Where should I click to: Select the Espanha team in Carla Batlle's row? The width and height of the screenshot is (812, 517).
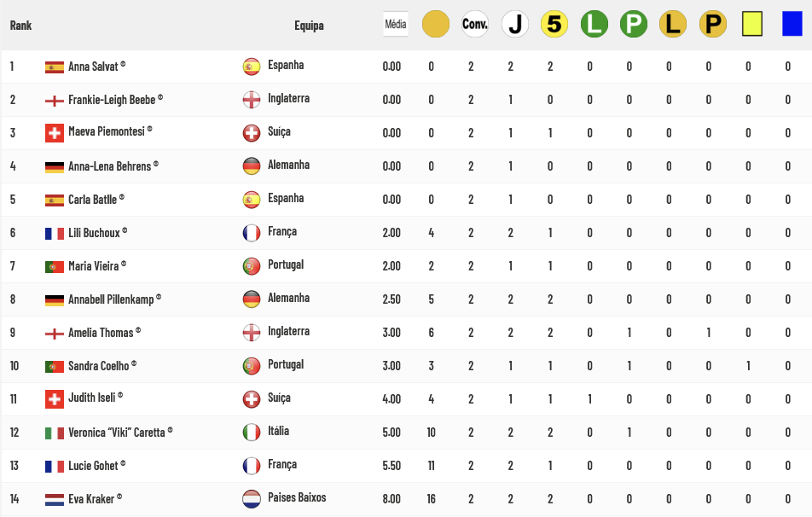(x=286, y=198)
